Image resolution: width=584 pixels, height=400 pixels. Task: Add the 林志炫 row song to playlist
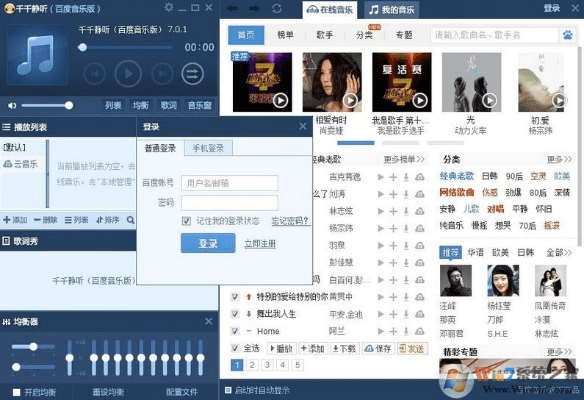393,211
